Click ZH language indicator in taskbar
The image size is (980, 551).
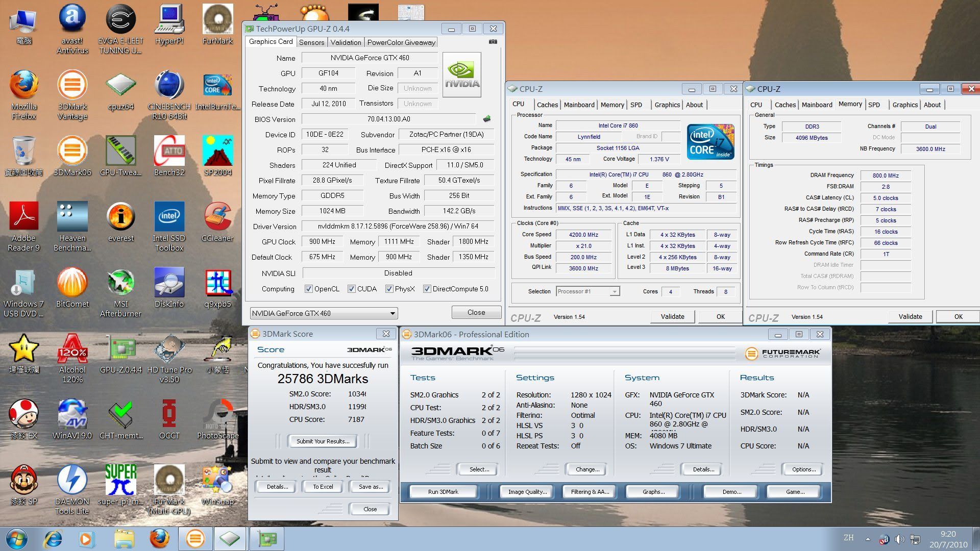[848, 538]
